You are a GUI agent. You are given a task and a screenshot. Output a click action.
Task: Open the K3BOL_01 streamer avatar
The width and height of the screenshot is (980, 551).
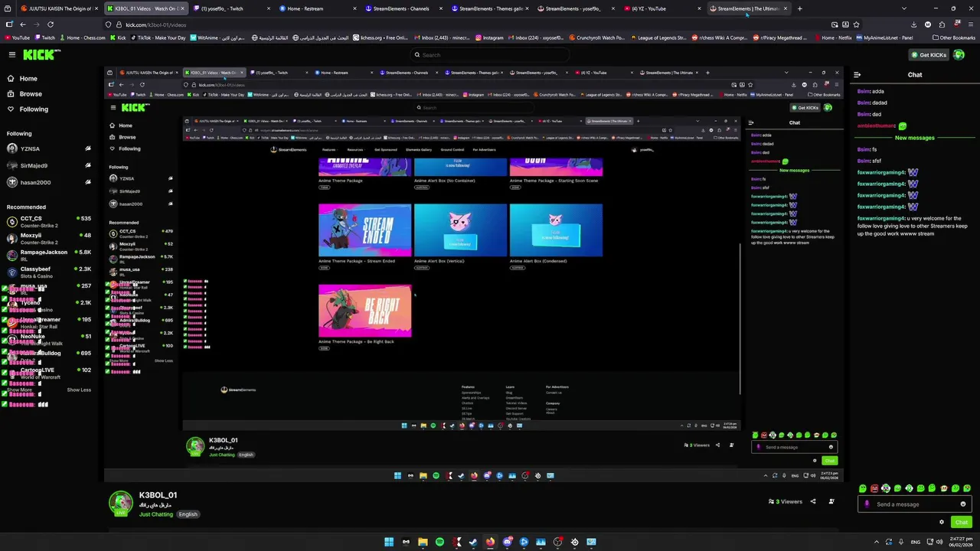[120, 503]
